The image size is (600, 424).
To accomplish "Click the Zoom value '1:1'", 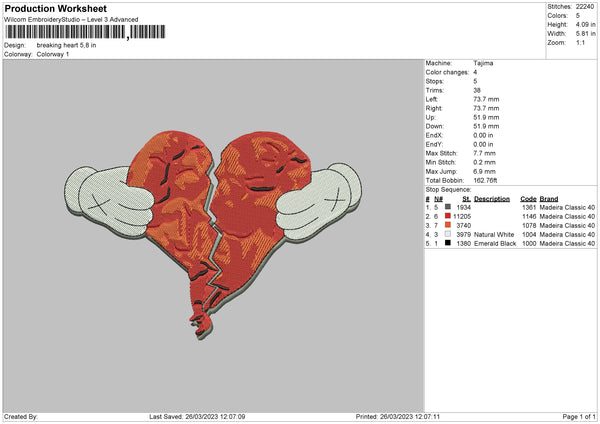I will [x=580, y=42].
